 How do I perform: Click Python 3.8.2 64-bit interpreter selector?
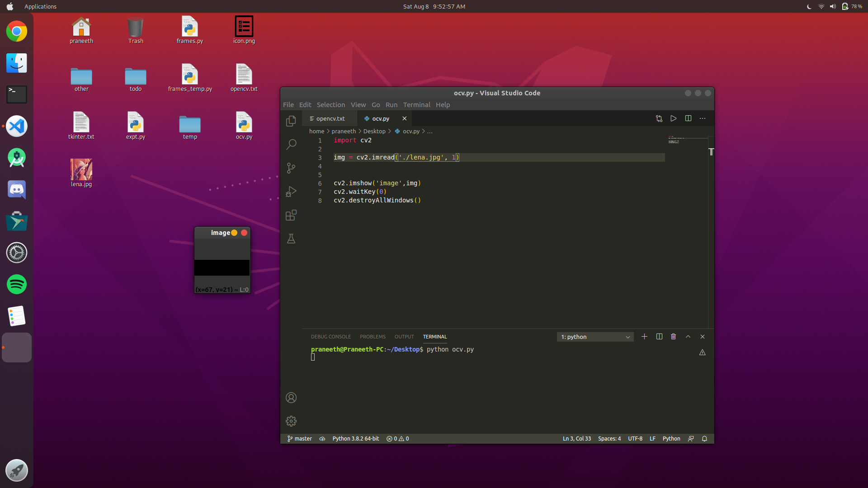pos(355,439)
